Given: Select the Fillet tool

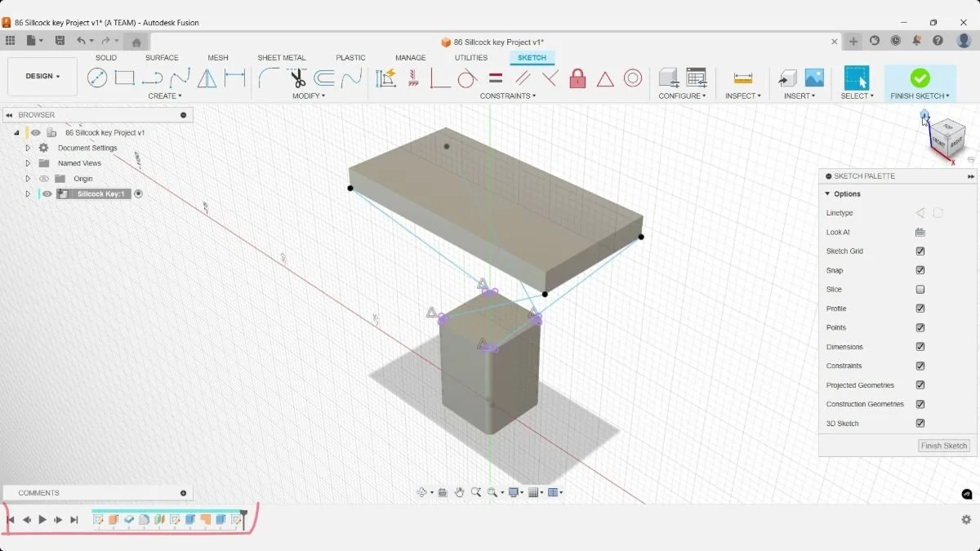Looking at the screenshot, I should click(x=268, y=78).
